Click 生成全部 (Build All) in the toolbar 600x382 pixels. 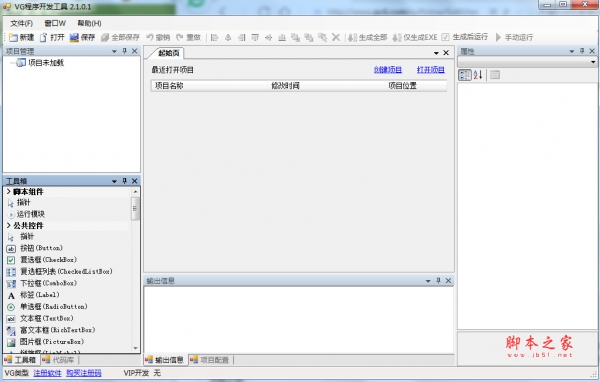[x=368, y=37]
